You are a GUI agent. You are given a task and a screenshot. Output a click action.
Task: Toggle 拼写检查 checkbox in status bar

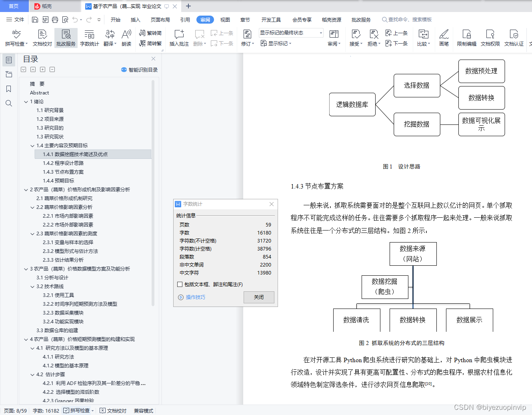click(x=66, y=411)
